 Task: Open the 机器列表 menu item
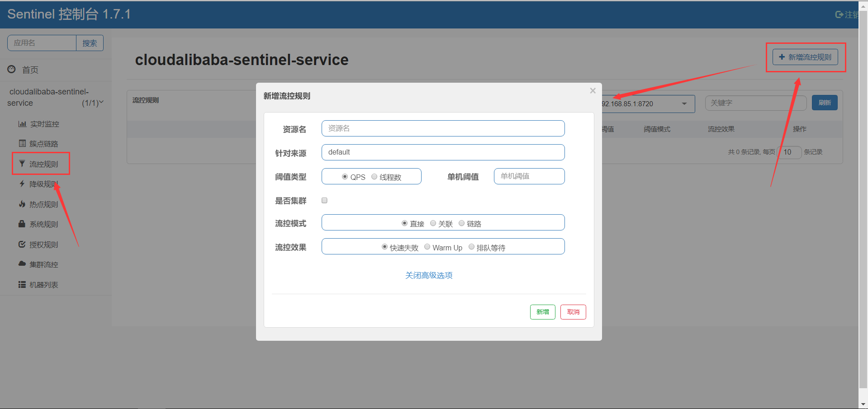(x=43, y=285)
